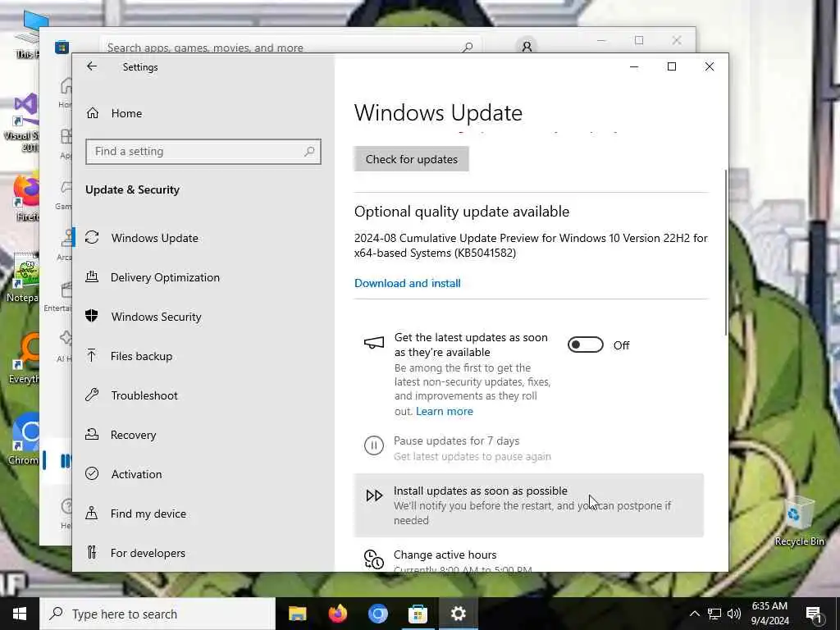
Task: Click the taskbar Type here to search box
Action: [x=157, y=614]
